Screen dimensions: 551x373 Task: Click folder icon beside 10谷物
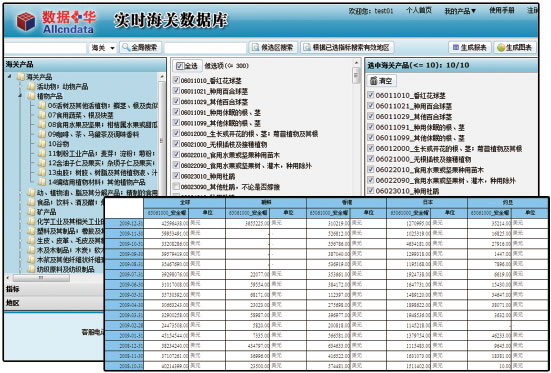pos(42,144)
